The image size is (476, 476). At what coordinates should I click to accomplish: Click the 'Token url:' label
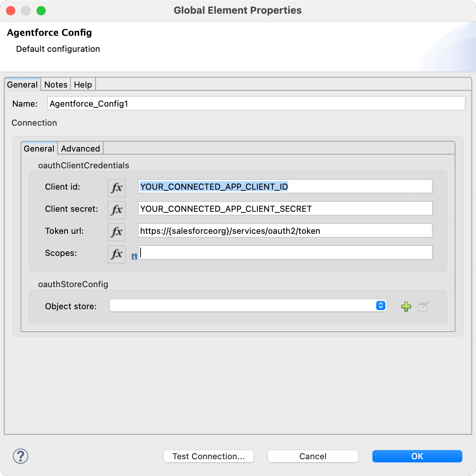coord(64,231)
